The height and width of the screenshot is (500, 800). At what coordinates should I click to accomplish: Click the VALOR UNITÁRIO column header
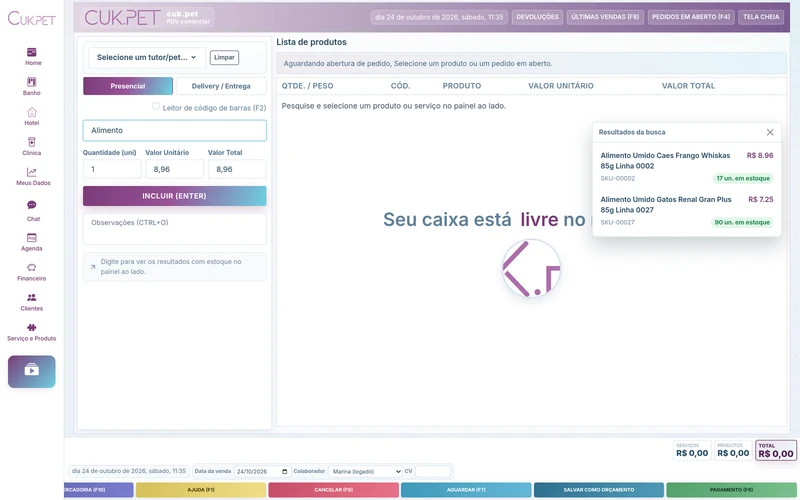coord(561,86)
